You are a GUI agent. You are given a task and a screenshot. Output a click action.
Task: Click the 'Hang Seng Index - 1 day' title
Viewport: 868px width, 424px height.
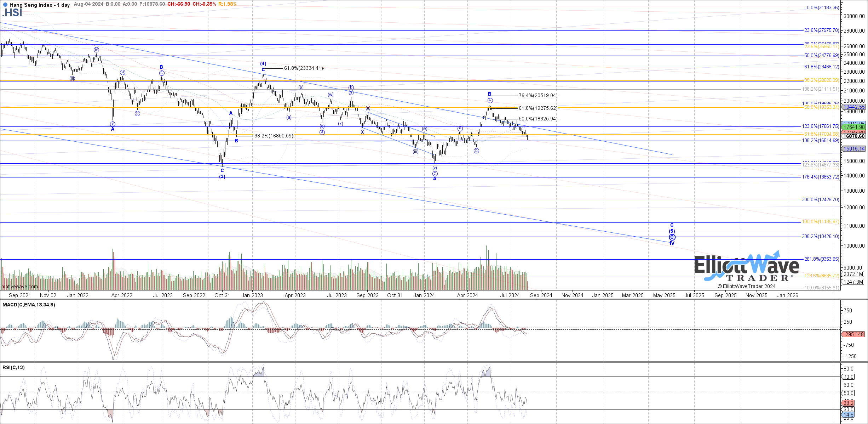tap(40, 5)
